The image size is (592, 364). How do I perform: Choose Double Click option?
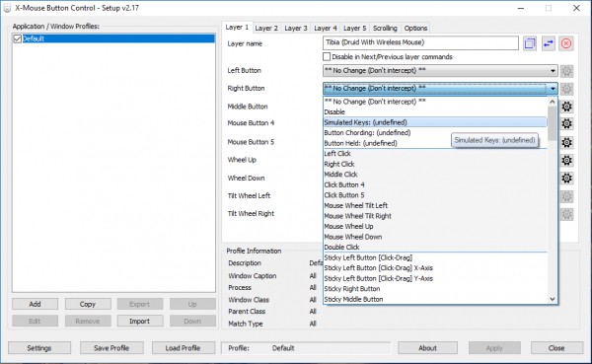coord(435,247)
